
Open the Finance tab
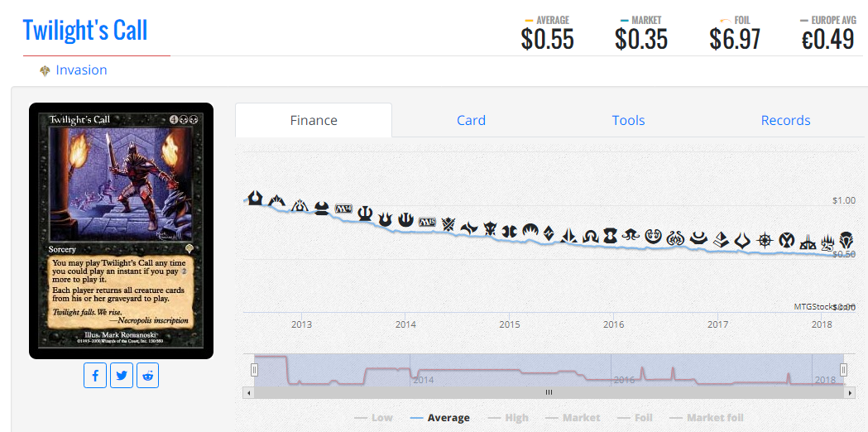[x=314, y=120]
